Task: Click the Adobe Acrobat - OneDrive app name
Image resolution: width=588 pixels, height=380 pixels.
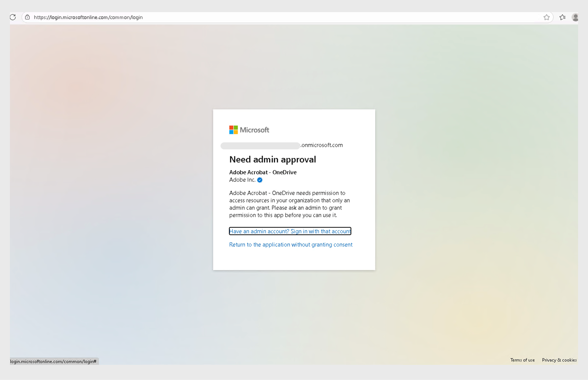Action: [x=263, y=172]
